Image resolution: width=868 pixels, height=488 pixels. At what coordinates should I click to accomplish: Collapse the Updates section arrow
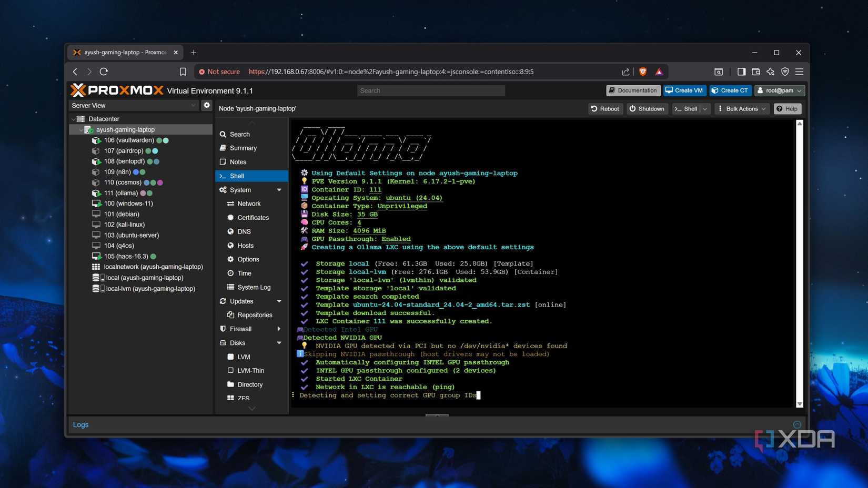point(279,301)
